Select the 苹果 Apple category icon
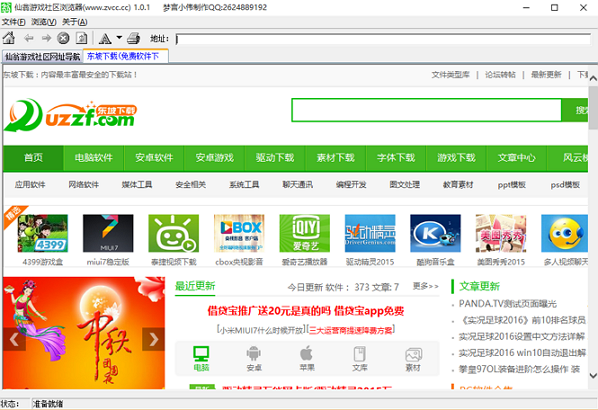This screenshot has width=598, height=410. tap(307, 359)
